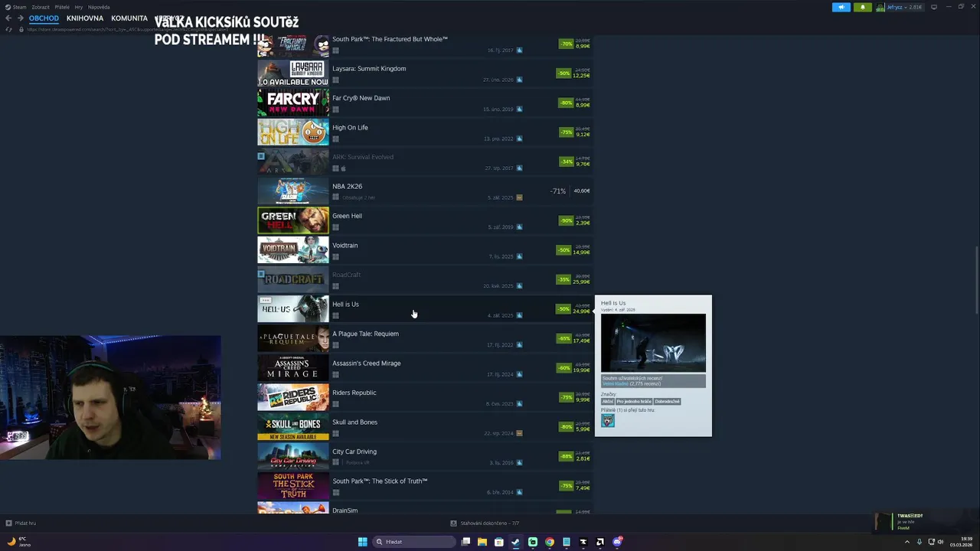Click the review icon on NBA 2K26 row
980x551 pixels.
(519, 197)
